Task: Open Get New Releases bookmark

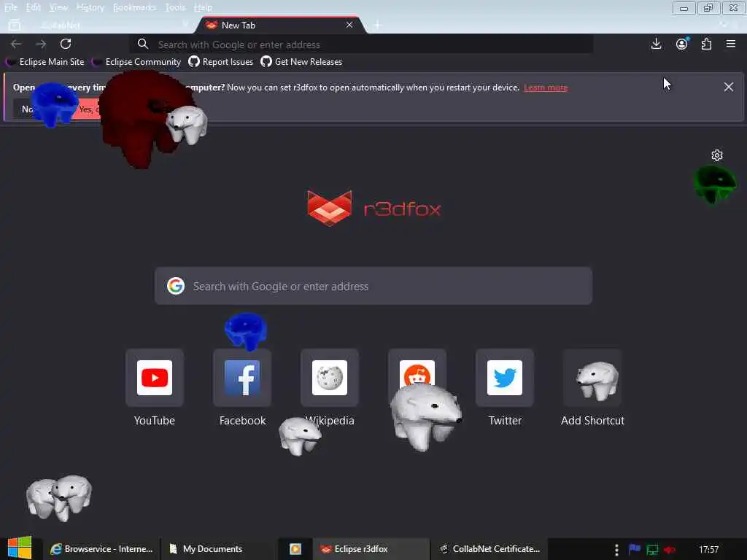Action: (301, 62)
